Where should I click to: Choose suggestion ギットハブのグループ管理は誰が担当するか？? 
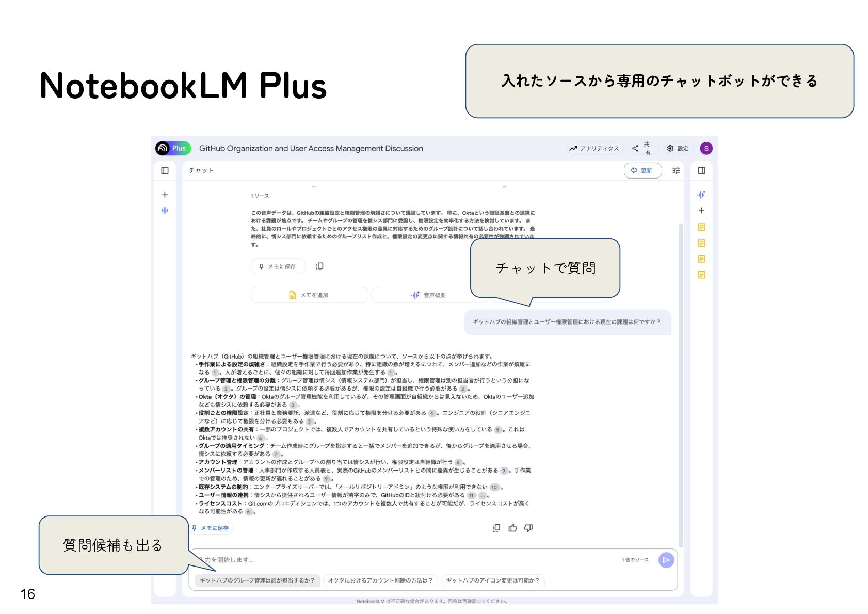point(257,580)
